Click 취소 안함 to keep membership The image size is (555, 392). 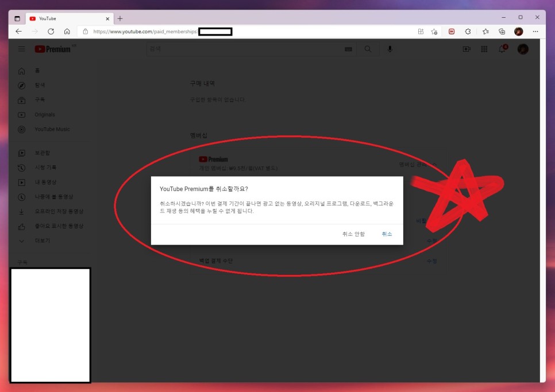(x=353, y=234)
